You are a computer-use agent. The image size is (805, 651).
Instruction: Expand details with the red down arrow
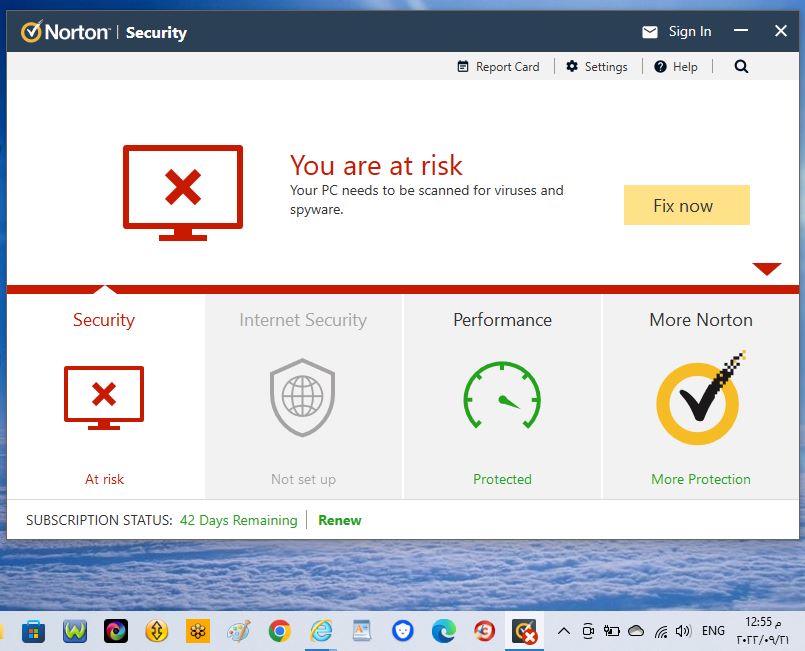(x=766, y=269)
